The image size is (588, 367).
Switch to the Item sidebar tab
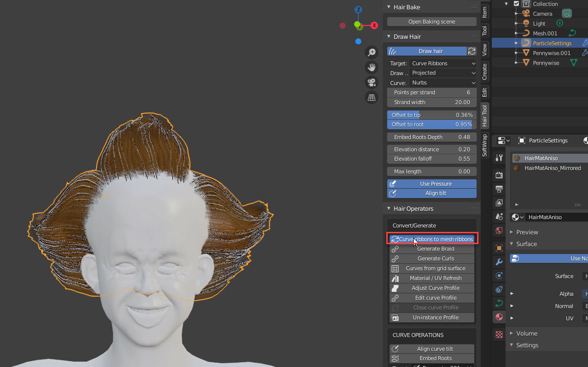[484, 12]
